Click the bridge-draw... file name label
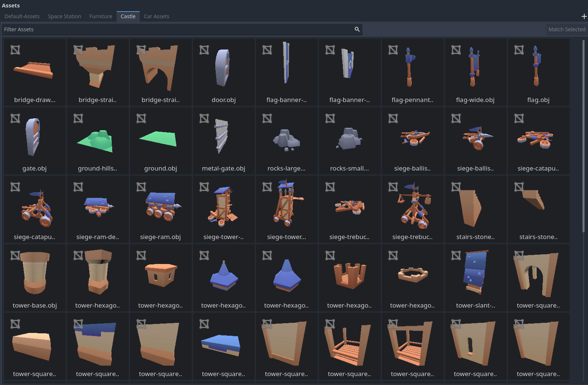588x385 pixels. pos(35,100)
